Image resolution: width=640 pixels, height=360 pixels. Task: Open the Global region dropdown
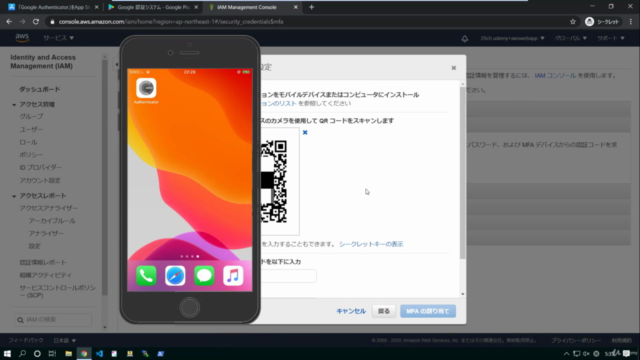(571, 38)
